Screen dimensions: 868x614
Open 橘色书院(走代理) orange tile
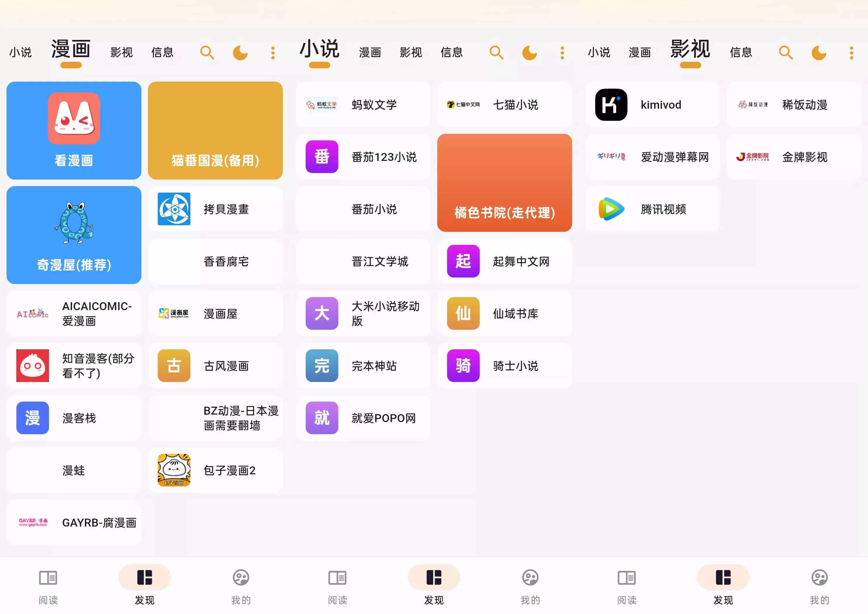504,183
